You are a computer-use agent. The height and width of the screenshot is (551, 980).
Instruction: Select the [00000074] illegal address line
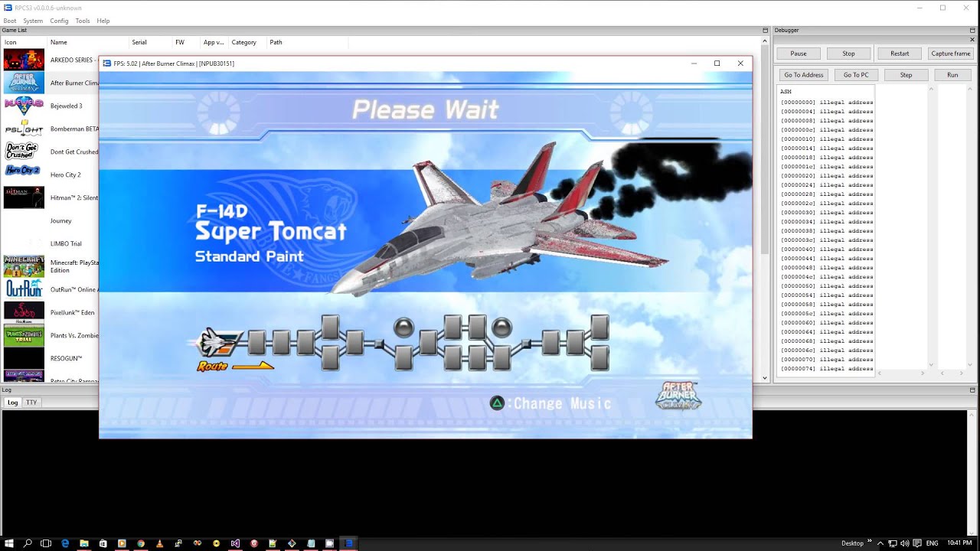[x=827, y=368]
